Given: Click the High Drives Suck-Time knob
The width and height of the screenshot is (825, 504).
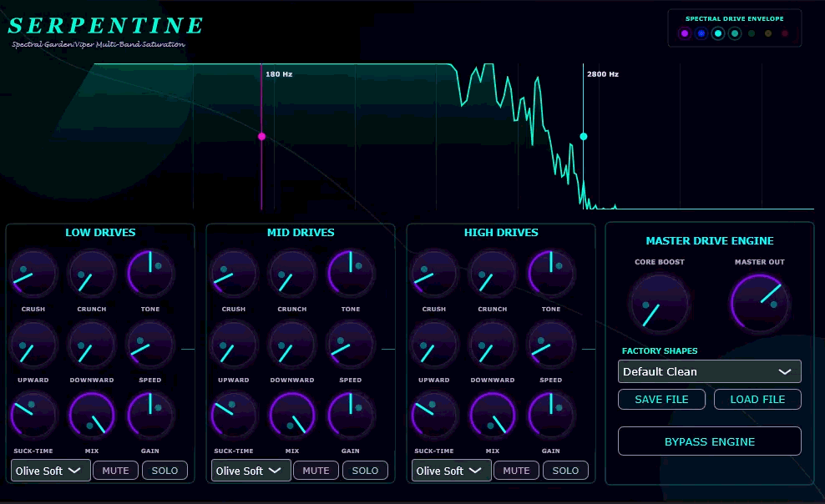Looking at the screenshot, I should pyautogui.click(x=434, y=416).
